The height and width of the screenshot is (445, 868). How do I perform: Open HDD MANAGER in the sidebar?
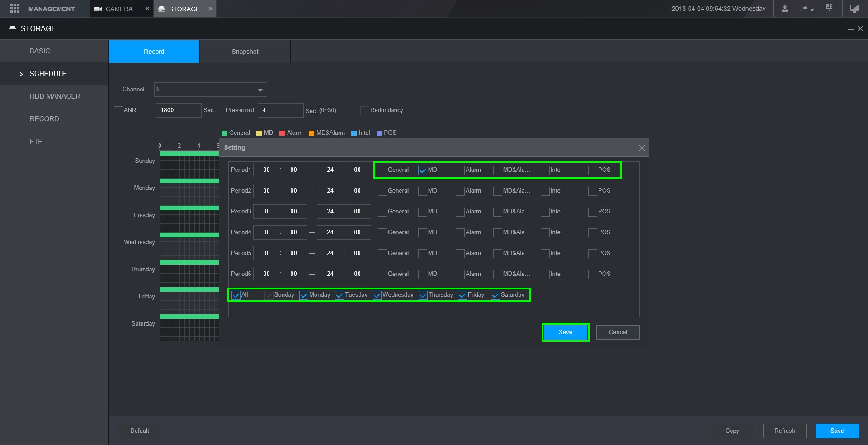tap(55, 96)
